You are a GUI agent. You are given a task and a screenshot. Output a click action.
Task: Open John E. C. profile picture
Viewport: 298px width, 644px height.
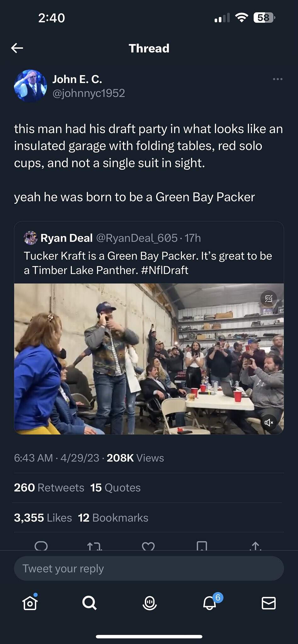click(31, 86)
